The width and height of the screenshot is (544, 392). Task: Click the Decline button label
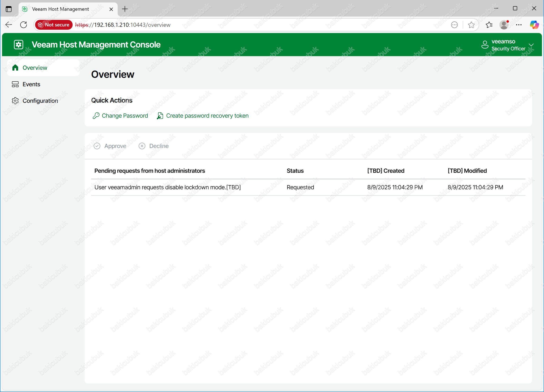(x=159, y=146)
